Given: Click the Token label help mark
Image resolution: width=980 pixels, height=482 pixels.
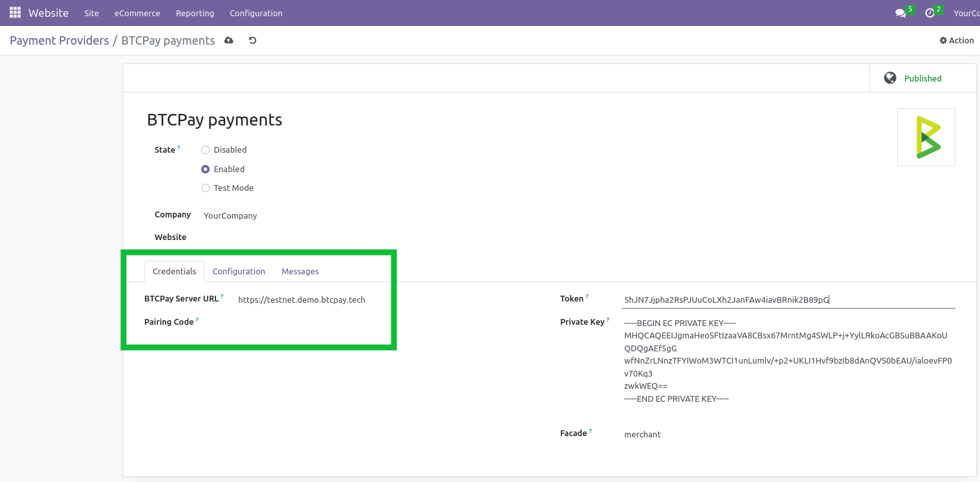Looking at the screenshot, I should [587, 297].
